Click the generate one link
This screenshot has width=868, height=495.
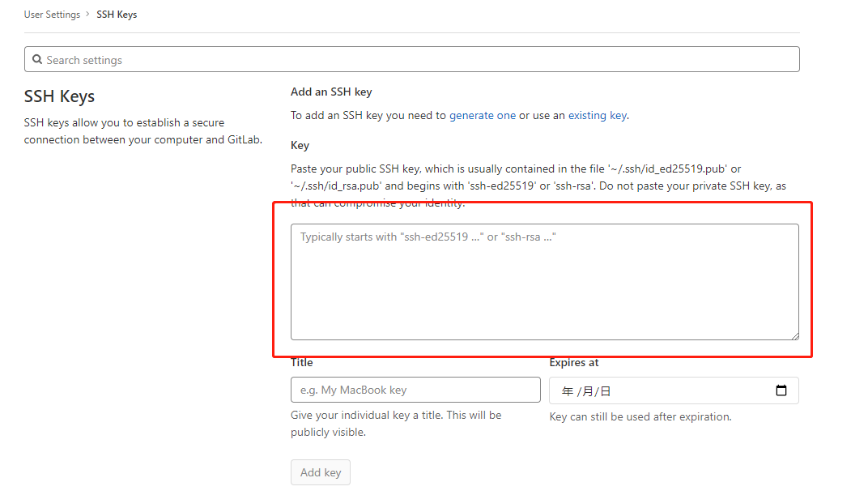coord(483,115)
